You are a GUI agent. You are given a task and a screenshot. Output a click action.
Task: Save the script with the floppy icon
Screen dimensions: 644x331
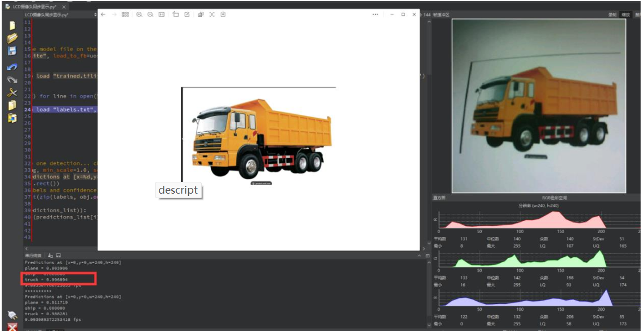point(12,51)
